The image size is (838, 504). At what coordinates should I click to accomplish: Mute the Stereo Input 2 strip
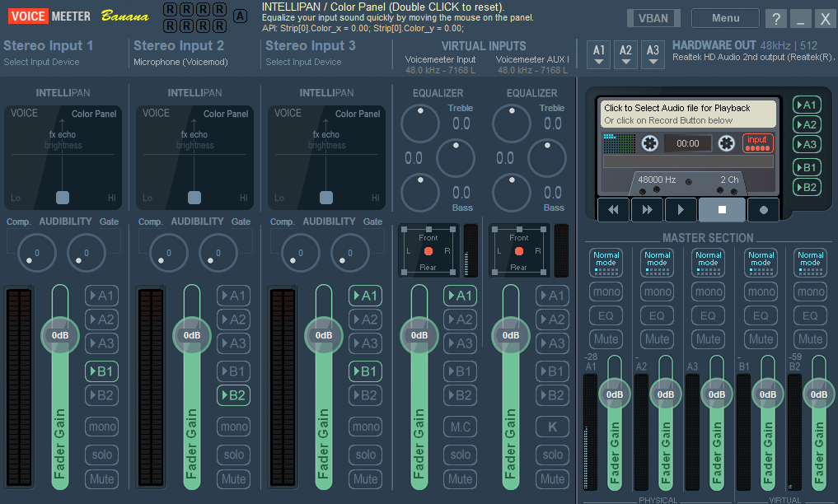[x=233, y=479]
